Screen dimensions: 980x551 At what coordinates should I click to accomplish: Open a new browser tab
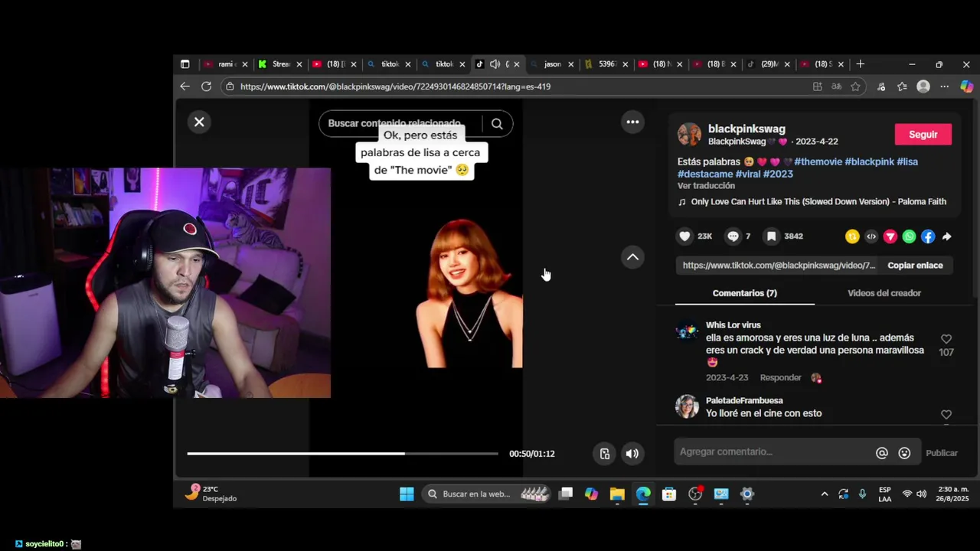tap(861, 64)
